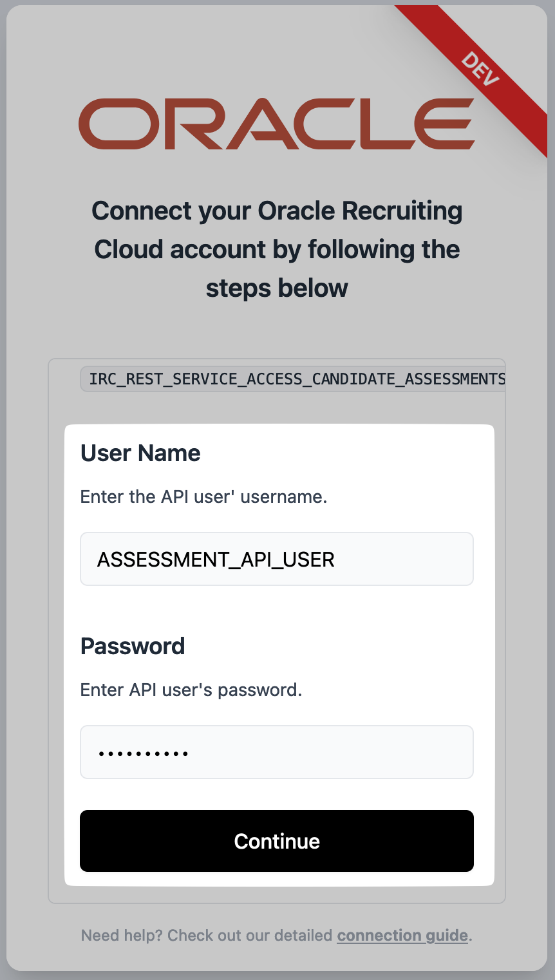Open the connection guide link

coord(402,935)
